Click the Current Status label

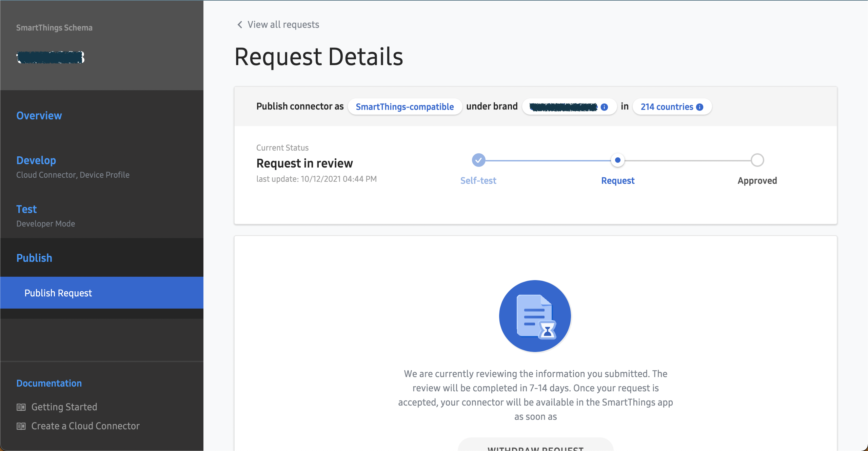[282, 148]
